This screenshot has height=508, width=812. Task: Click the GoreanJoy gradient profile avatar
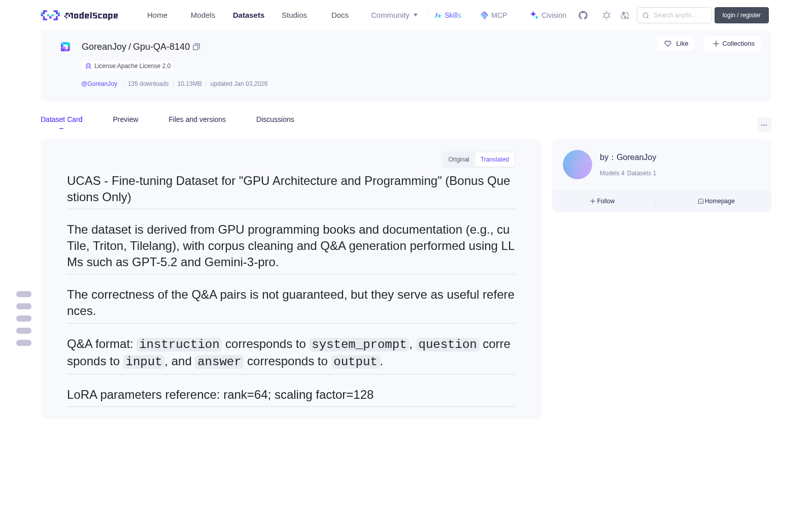578,165
